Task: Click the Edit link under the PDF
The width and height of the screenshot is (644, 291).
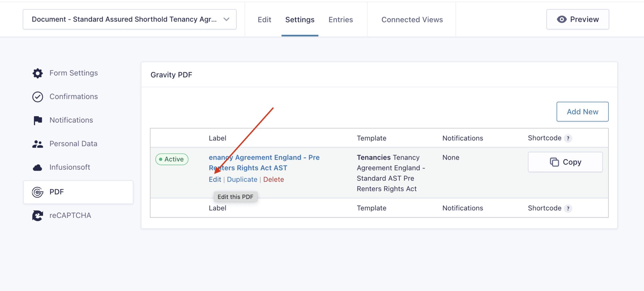Action: [x=215, y=180]
